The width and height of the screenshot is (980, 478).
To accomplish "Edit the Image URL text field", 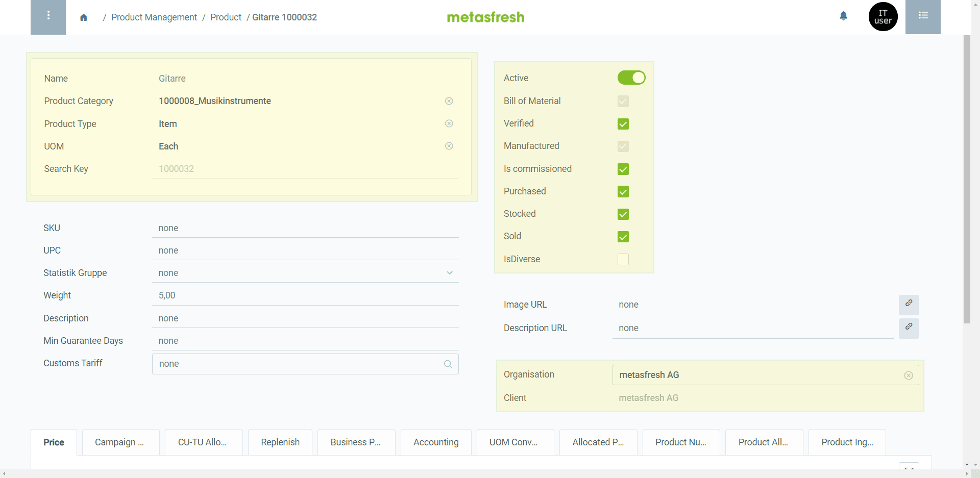I will pos(753,305).
